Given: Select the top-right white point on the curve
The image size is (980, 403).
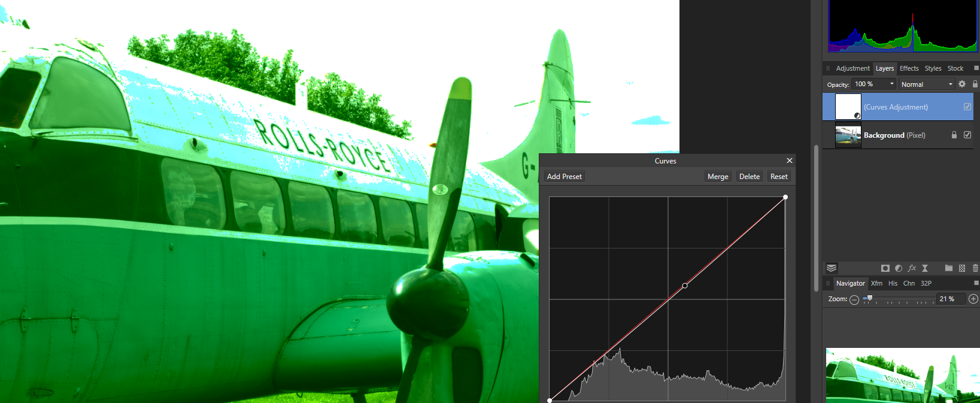Looking at the screenshot, I should coord(785,197).
